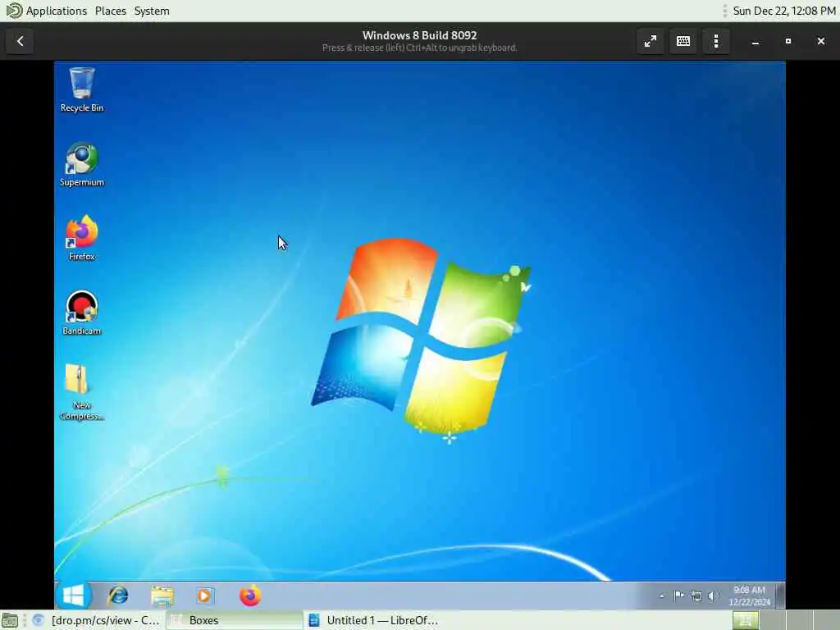Switch to the Boxes window button
This screenshot has height=630, width=840.
[234, 620]
